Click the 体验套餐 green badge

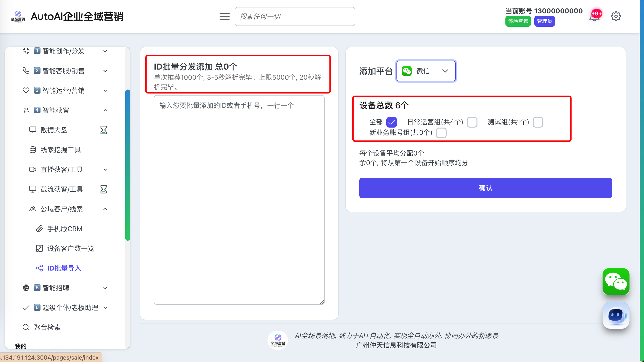[518, 21]
